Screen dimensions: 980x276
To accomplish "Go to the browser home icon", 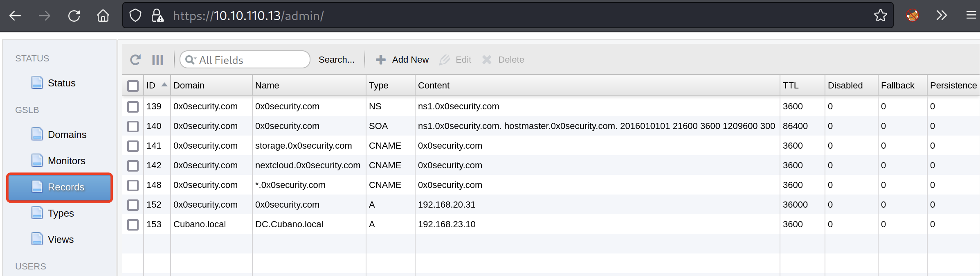I will (x=103, y=16).
